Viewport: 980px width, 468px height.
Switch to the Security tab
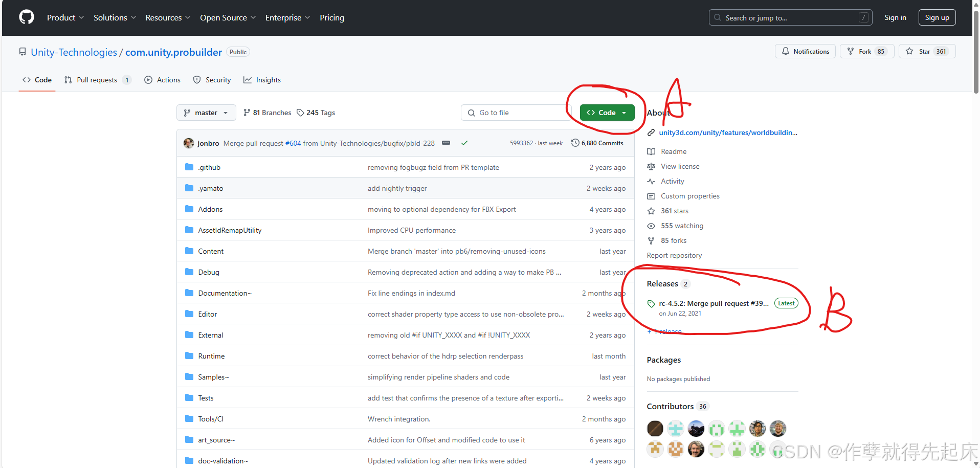[212, 80]
